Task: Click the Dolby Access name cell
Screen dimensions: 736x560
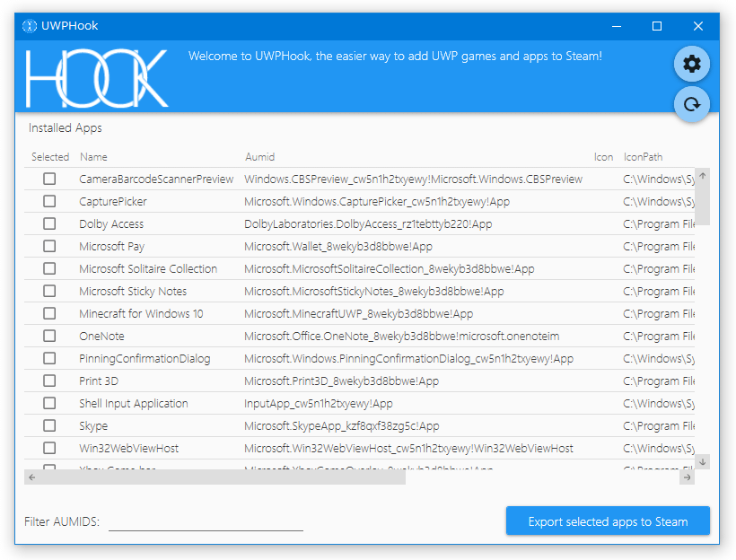Action: click(111, 223)
